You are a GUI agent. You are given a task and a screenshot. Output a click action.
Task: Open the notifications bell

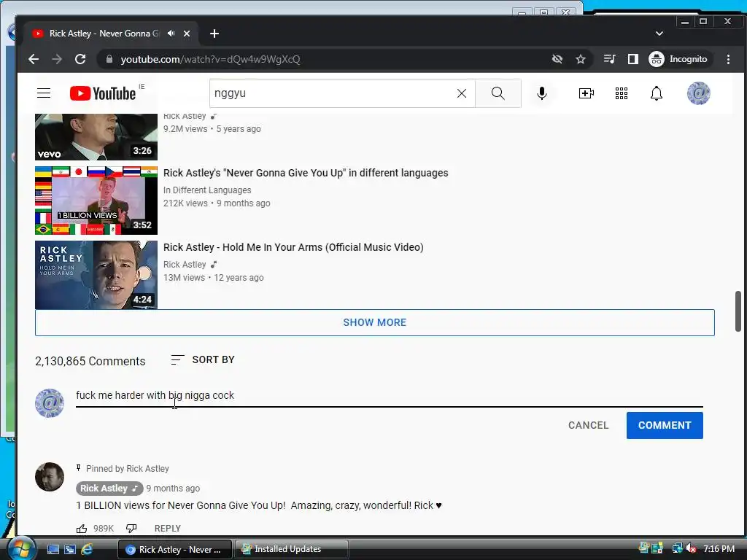657,93
